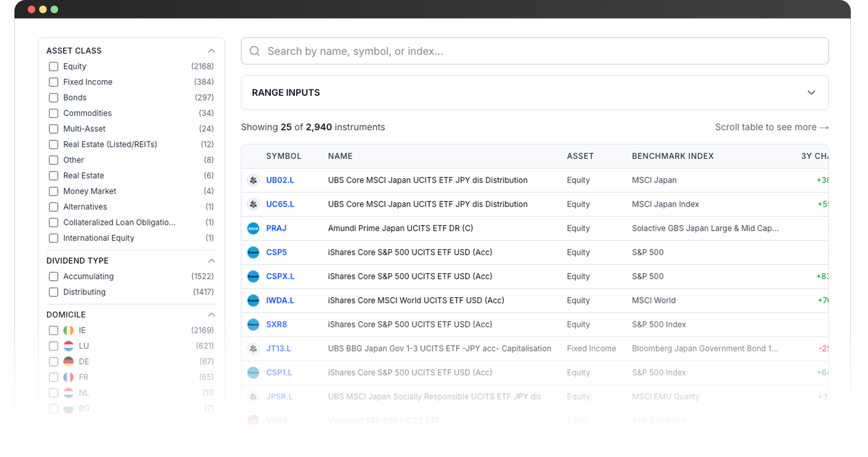Click the Amundi logo beside PRAJ
The image size is (868, 457).
(253, 228)
